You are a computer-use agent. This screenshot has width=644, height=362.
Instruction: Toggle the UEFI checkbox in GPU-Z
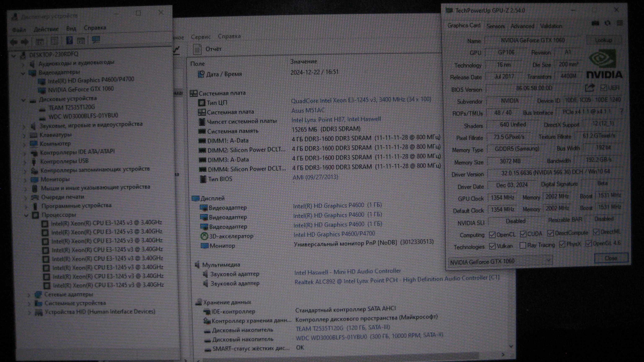(x=603, y=88)
